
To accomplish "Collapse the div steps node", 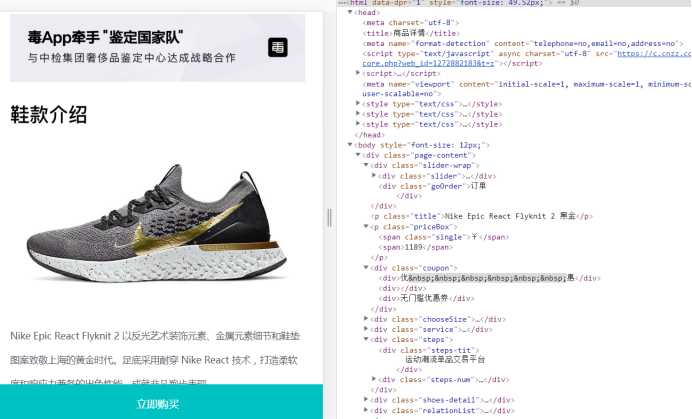I will (x=366, y=339).
